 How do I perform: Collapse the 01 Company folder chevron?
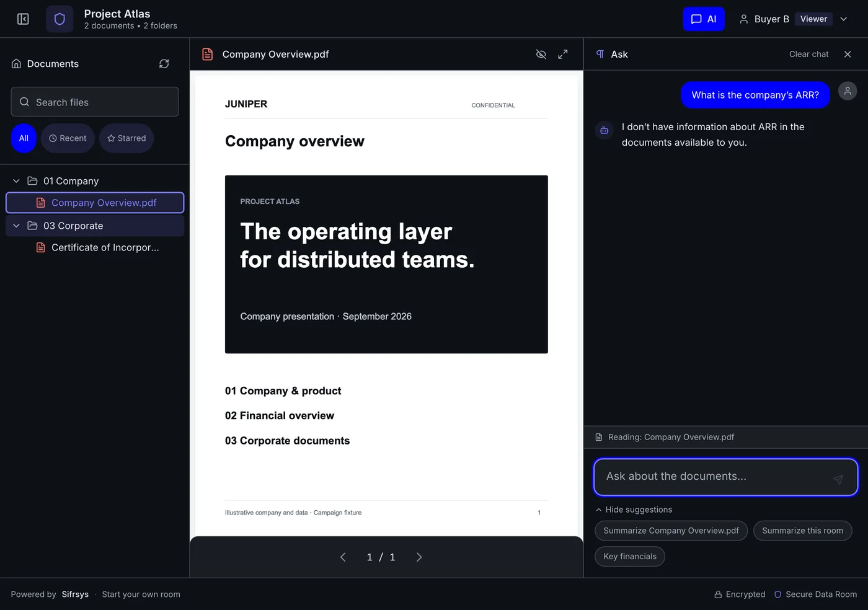tap(16, 181)
